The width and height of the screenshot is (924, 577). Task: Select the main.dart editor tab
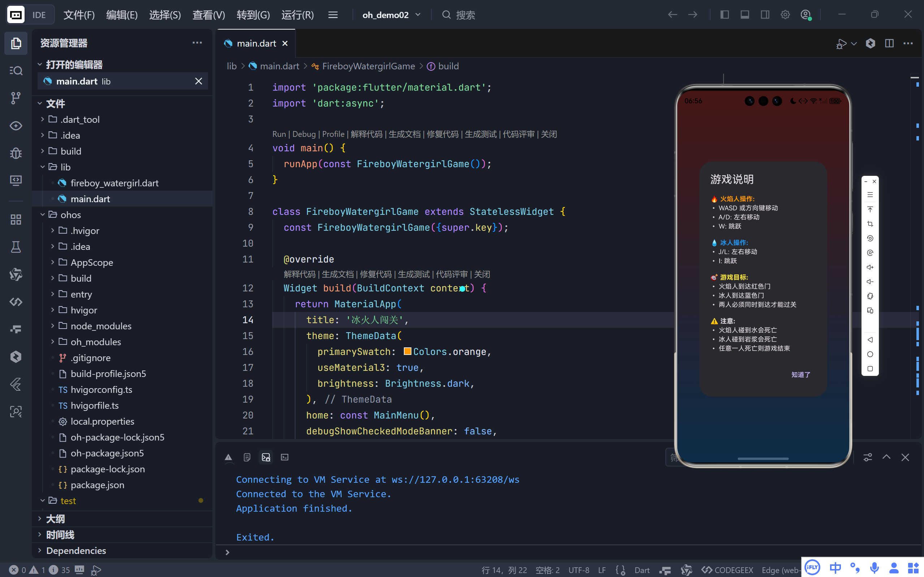[256, 43]
